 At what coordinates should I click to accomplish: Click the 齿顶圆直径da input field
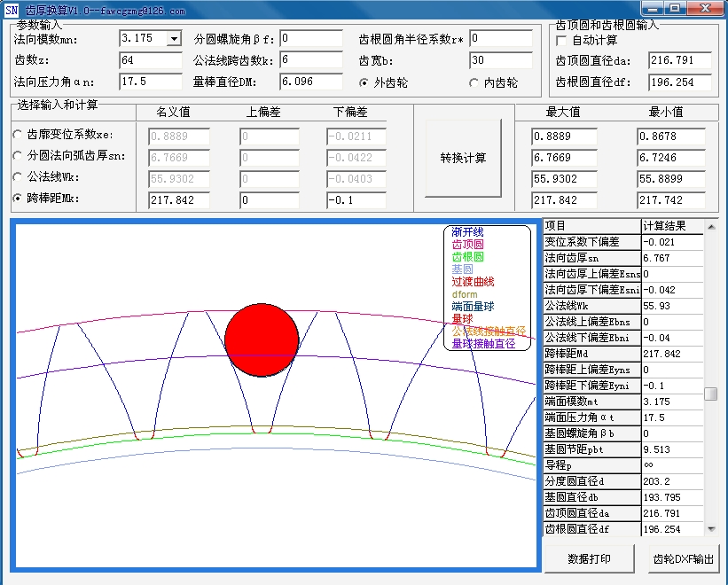680,60
